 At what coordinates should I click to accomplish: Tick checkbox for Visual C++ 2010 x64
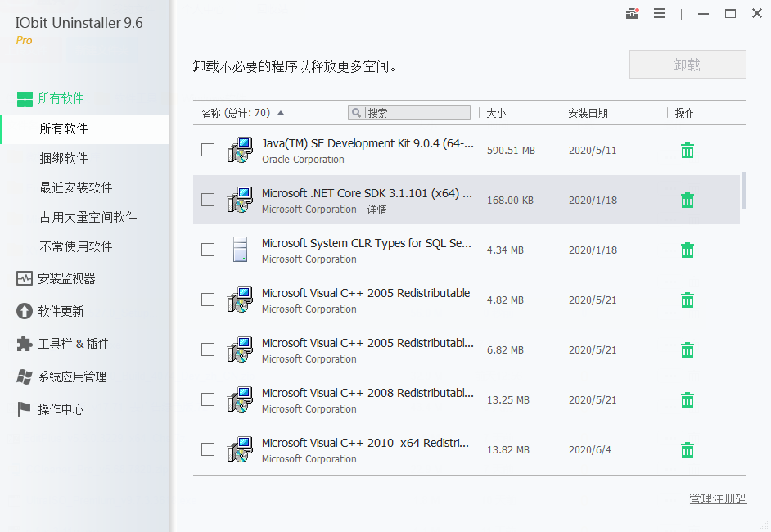coord(208,449)
